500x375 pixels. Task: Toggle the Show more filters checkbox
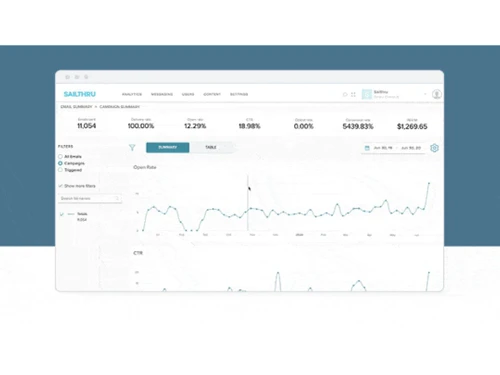tap(60, 186)
